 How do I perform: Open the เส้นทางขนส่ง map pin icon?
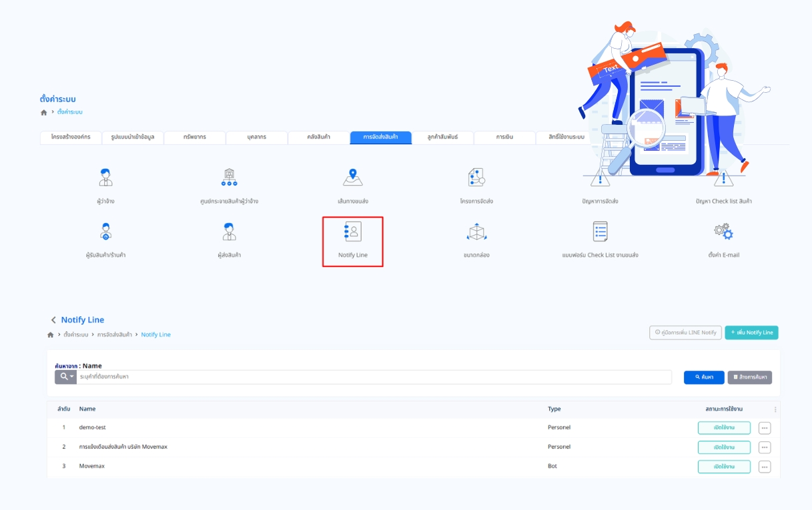(352, 178)
